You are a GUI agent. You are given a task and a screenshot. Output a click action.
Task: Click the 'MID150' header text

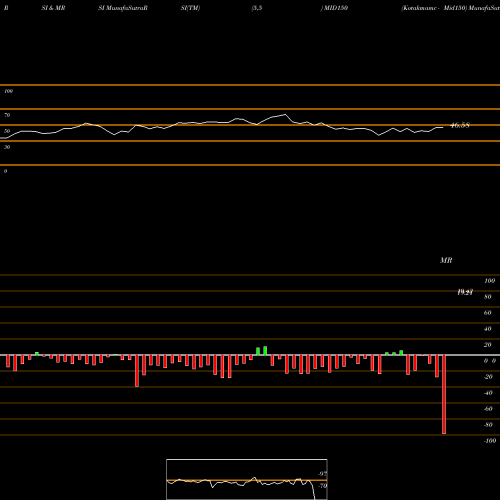(336, 8)
